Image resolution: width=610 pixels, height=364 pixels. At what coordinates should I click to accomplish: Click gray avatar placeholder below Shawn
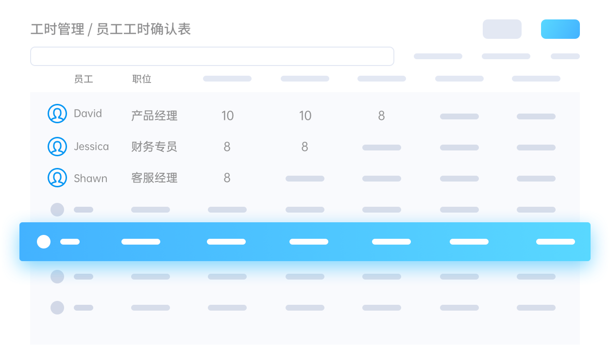(x=57, y=210)
